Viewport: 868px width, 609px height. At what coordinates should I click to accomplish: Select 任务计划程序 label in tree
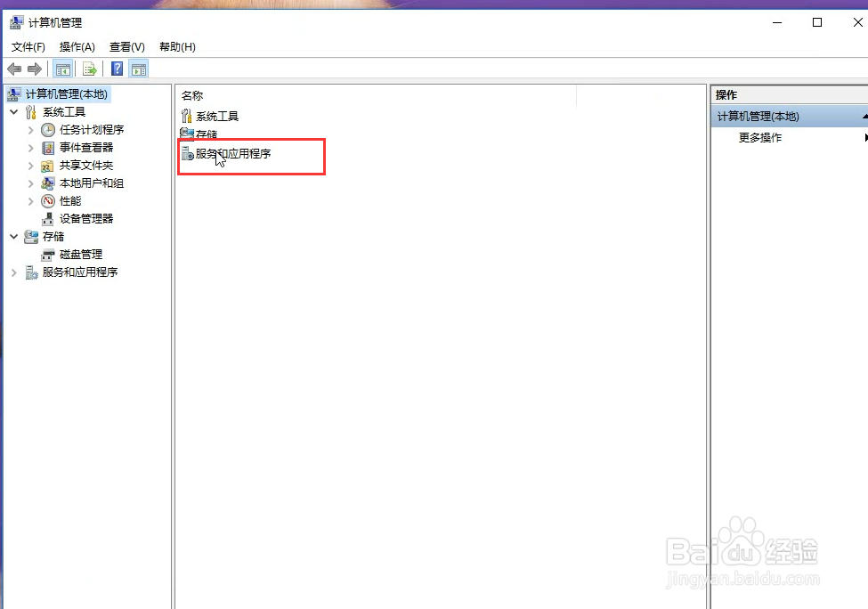coord(92,130)
